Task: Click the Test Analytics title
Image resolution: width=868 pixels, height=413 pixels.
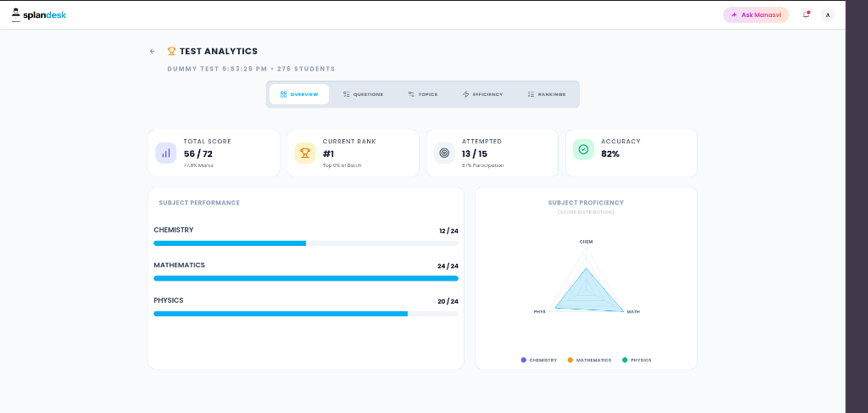Action: tap(219, 51)
